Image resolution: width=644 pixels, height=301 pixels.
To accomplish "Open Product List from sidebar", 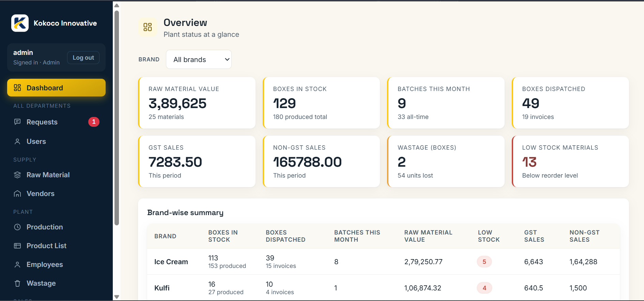I will pos(56,246).
